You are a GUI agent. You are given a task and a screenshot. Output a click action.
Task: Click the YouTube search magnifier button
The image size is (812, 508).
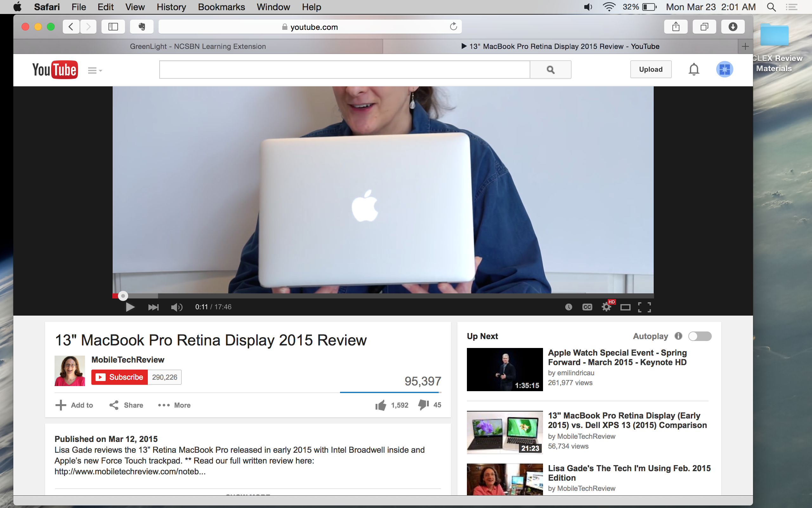551,70
